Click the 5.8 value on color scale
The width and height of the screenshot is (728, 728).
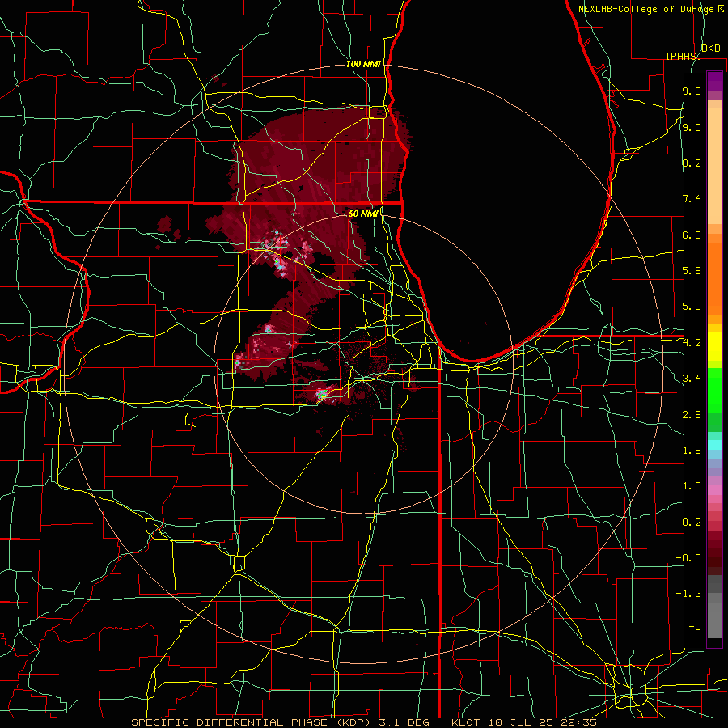point(692,271)
